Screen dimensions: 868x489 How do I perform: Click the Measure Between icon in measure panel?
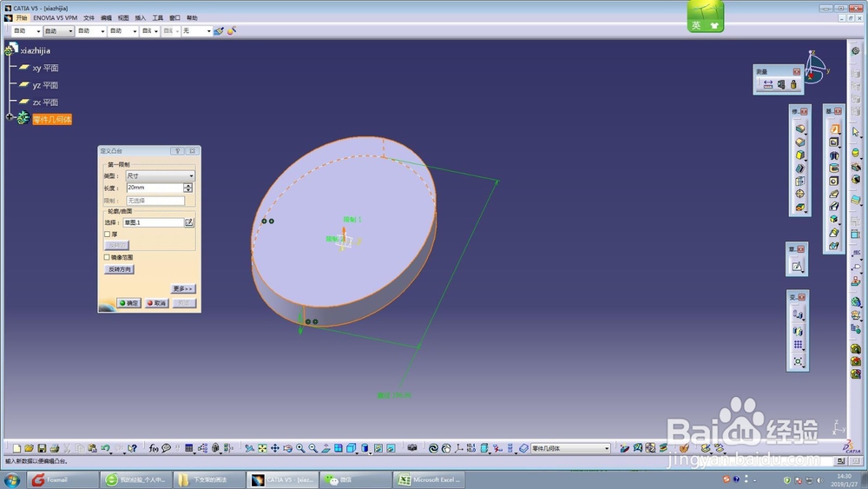(x=768, y=84)
